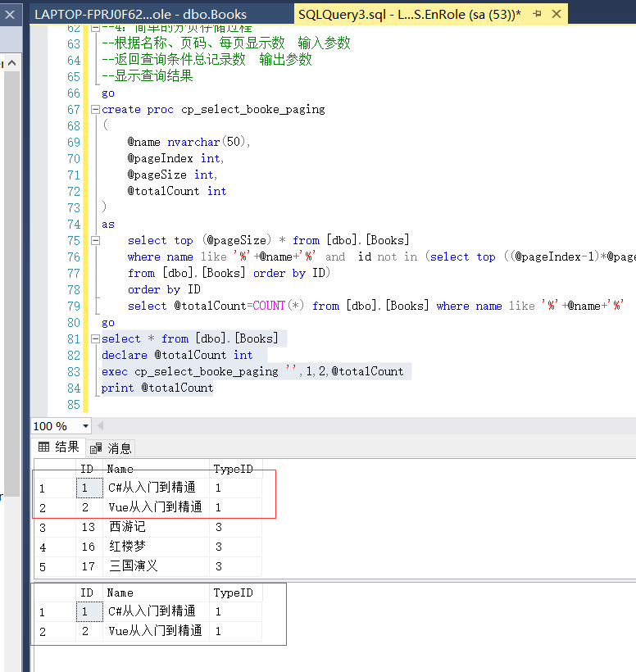Screen dimensions: 636x672
Task: Collapse the create proc block at line 67
Action: click(96, 109)
